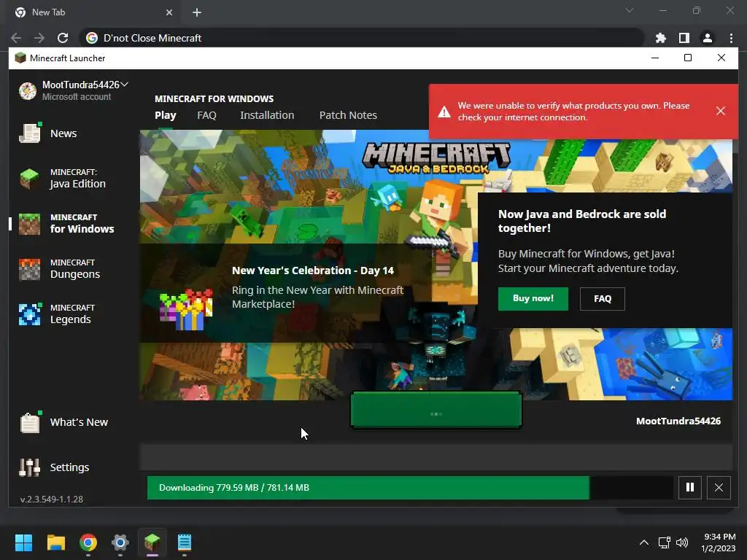Open What's New clipboard icon
The width and height of the screenshot is (747, 560).
click(x=29, y=422)
